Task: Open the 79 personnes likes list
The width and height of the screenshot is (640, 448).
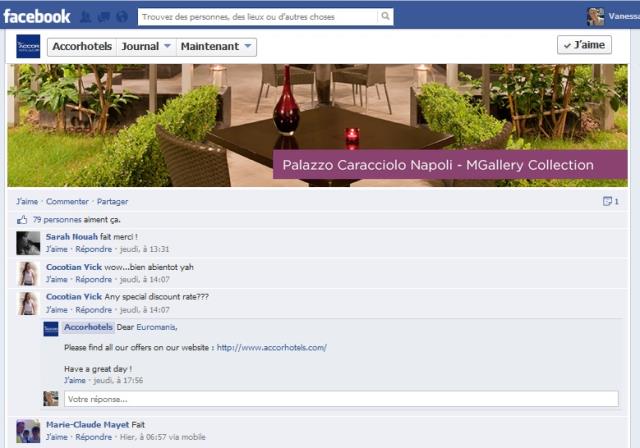Action: pyautogui.click(x=57, y=220)
